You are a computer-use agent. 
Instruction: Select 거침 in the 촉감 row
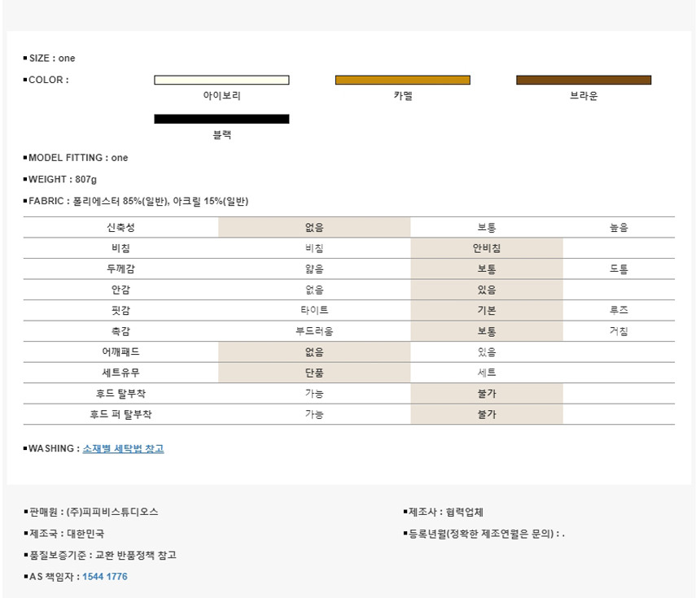(x=619, y=331)
